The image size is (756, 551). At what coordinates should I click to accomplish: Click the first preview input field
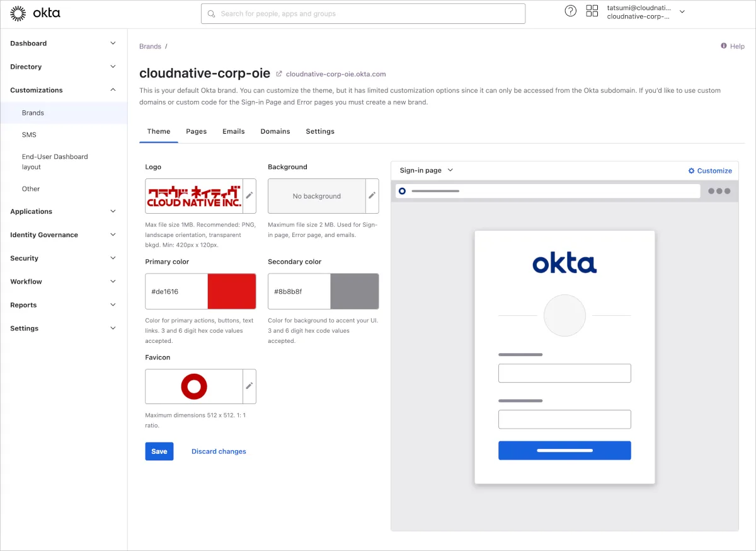point(564,373)
